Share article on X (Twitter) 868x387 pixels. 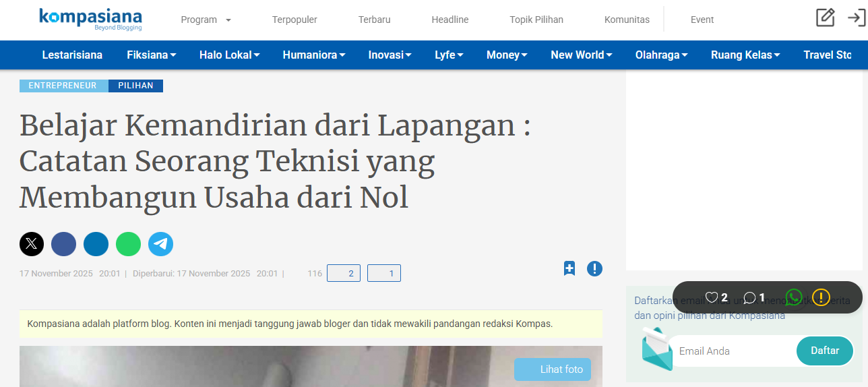click(32, 244)
